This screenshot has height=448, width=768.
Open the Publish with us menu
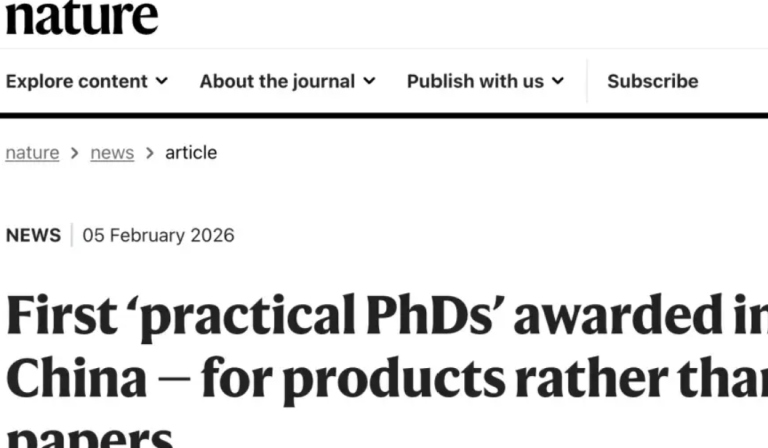pyautogui.click(x=475, y=81)
